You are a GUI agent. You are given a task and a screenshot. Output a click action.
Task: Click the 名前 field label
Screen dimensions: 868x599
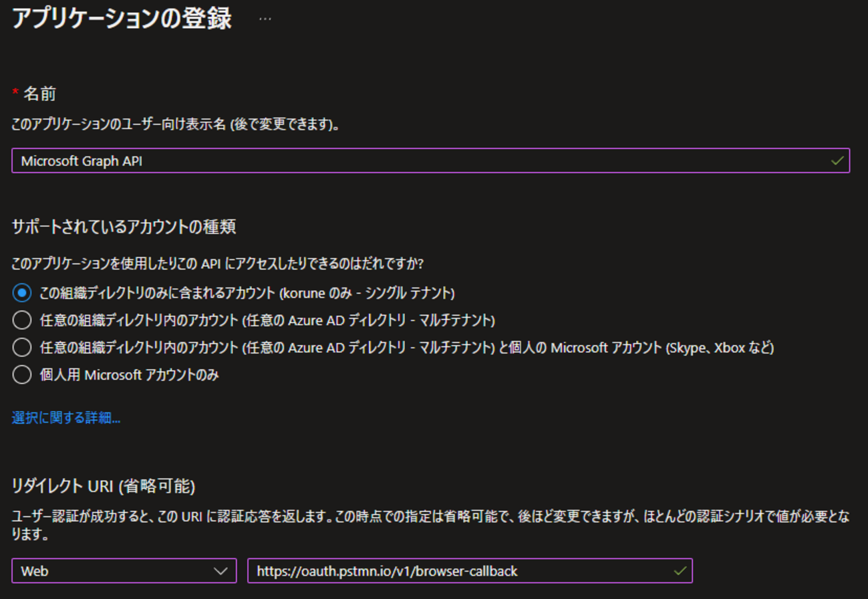click(x=39, y=94)
